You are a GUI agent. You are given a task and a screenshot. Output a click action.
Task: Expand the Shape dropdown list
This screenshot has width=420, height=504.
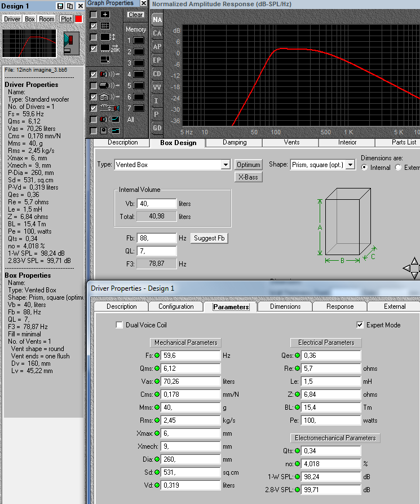[350, 165]
